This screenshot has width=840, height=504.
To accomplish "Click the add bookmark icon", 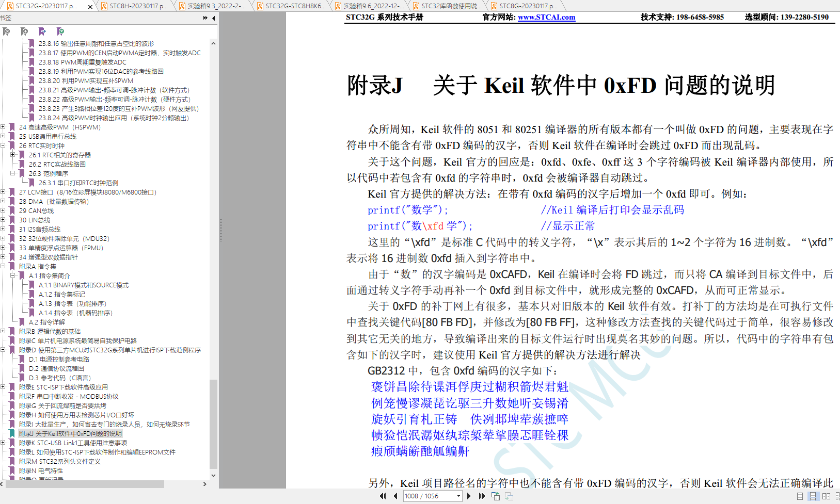I will click(x=24, y=31).
